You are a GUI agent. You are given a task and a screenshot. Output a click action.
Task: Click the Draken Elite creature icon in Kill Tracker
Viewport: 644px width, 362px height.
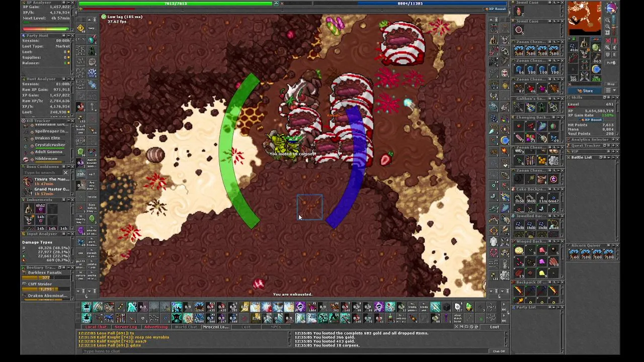(26, 139)
